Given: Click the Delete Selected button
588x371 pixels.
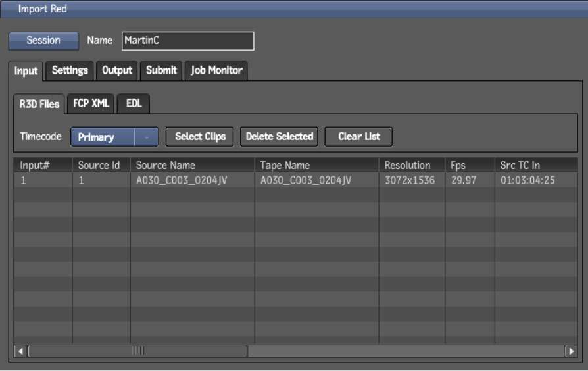Looking at the screenshot, I should tap(280, 137).
